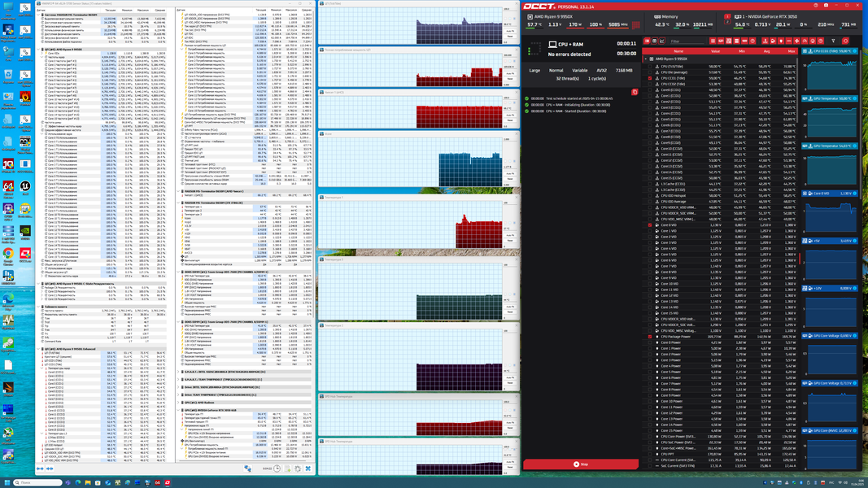This screenshot has height=488, width=868.
Task: Collapse the AMD Ryzen 9 9950X sensor group
Action: 645,59
